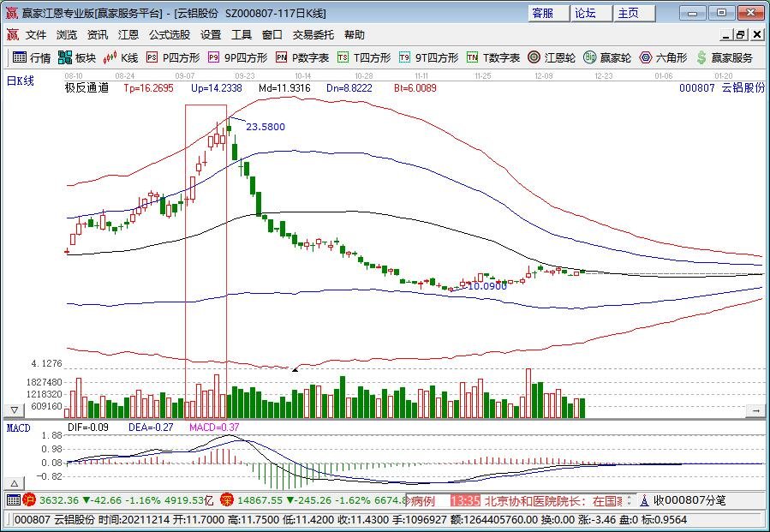The width and height of the screenshot is (770, 532).
Task: Click the Bt=6.0089 value
Action: click(415, 88)
